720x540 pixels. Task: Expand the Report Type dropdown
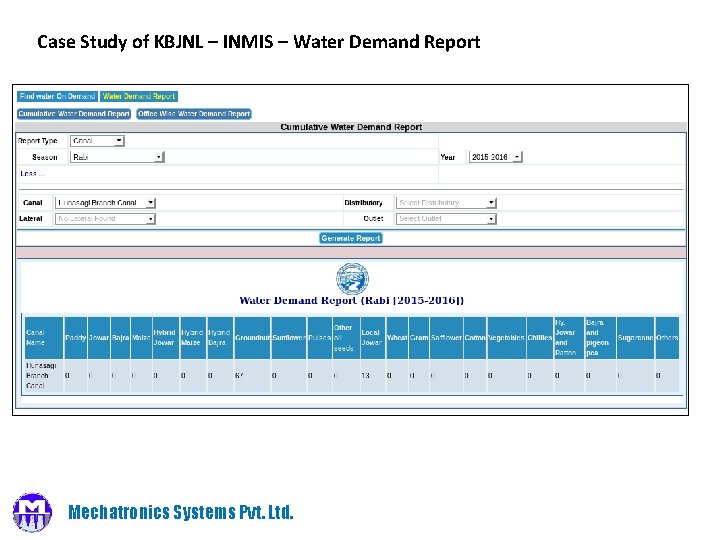point(97,141)
